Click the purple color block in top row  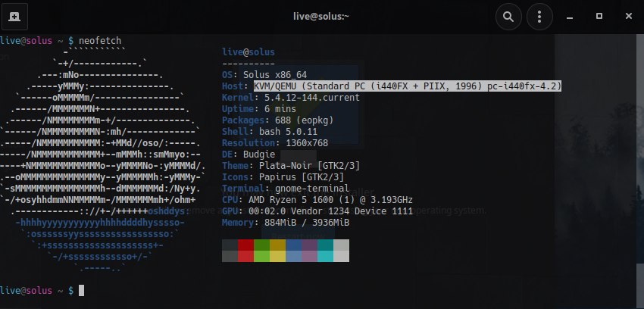[309, 245]
